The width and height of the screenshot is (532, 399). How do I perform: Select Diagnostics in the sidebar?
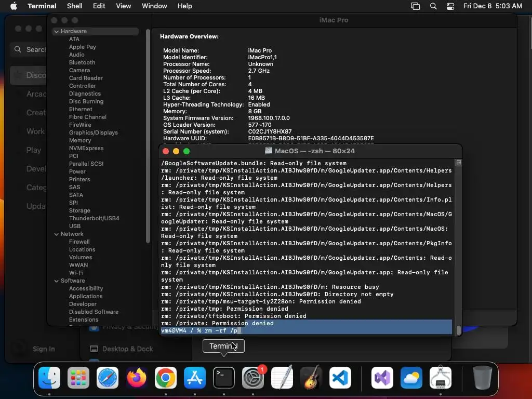point(85,94)
